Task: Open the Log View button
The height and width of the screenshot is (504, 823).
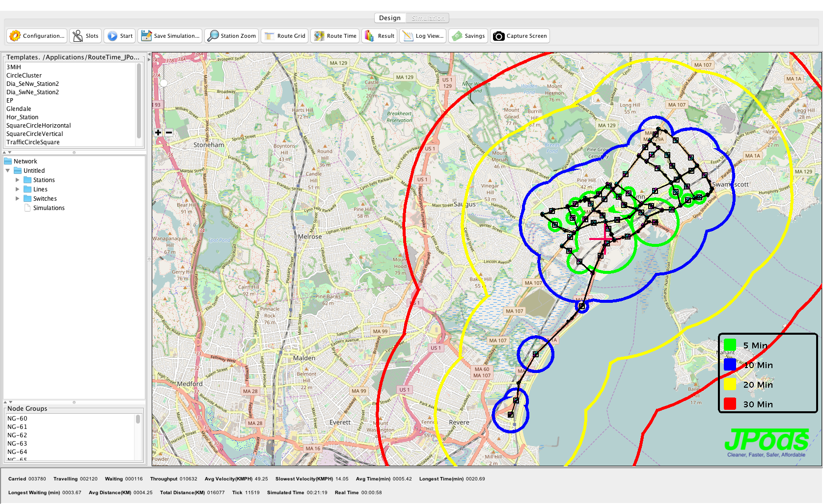Action: click(423, 36)
